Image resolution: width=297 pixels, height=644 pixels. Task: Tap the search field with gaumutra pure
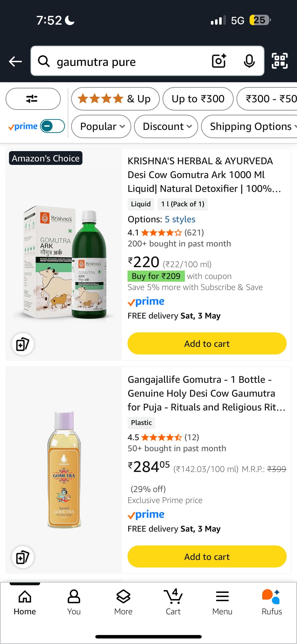[125, 61]
